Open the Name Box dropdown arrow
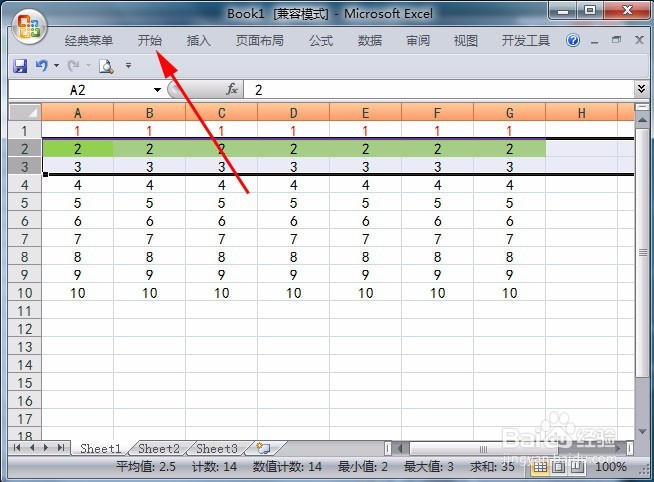The width and height of the screenshot is (654, 482). 157,90
